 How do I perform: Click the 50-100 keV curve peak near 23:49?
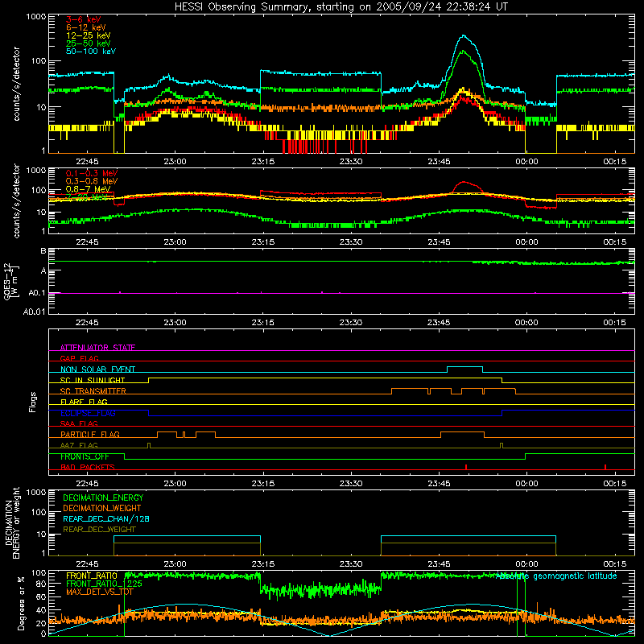click(464, 35)
